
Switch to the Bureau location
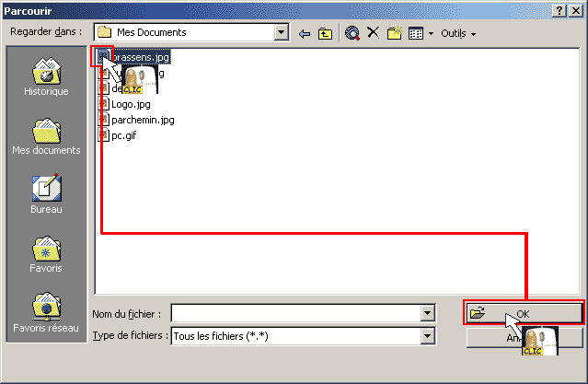pyautogui.click(x=46, y=194)
